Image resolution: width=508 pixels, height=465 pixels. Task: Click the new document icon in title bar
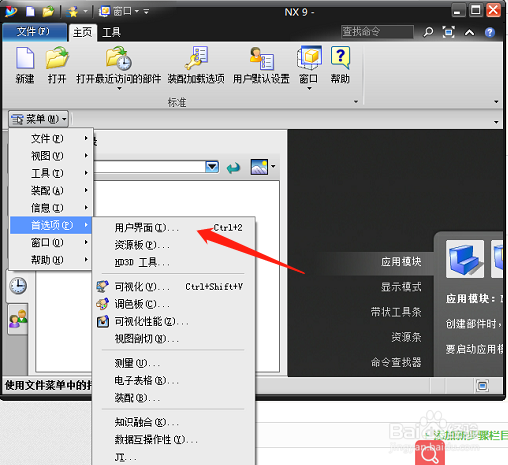pyautogui.click(x=30, y=12)
